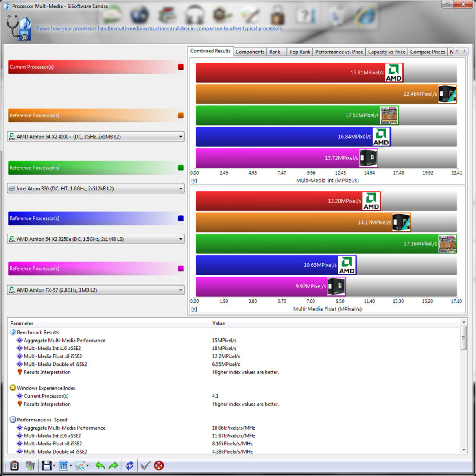The height and width of the screenshot is (476, 476).
Task: Click the blue Reference Processor(s) color square
Action: coord(181,218)
